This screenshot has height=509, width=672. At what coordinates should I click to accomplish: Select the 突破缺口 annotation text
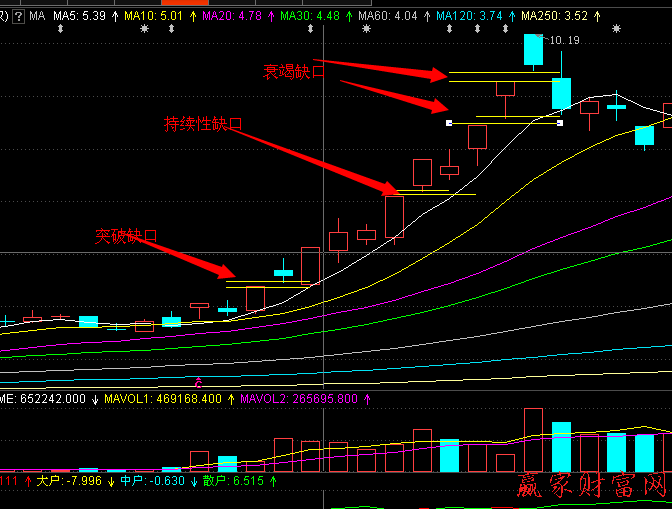[126, 236]
